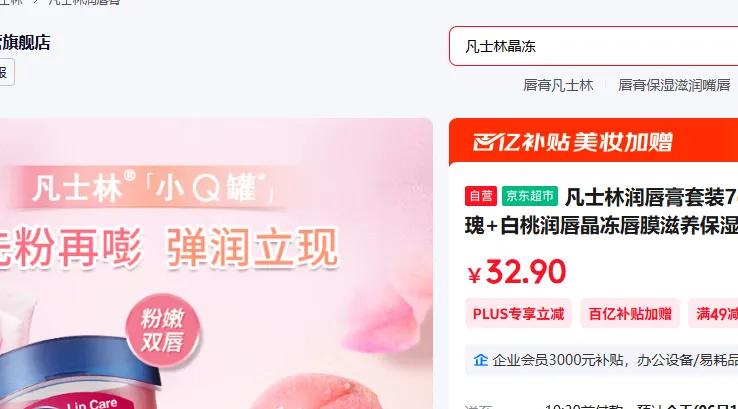The image size is (738, 409).
Task: Click the search box containing 凡士林晶冻
Action: pos(594,46)
